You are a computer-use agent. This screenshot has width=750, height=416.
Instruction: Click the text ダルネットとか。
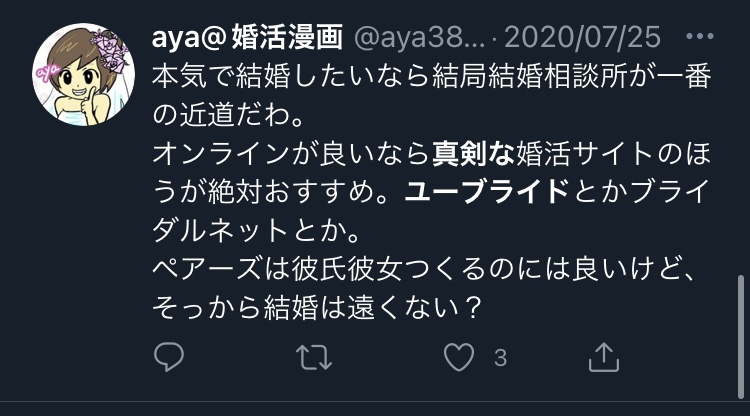pyautogui.click(x=256, y=231)
